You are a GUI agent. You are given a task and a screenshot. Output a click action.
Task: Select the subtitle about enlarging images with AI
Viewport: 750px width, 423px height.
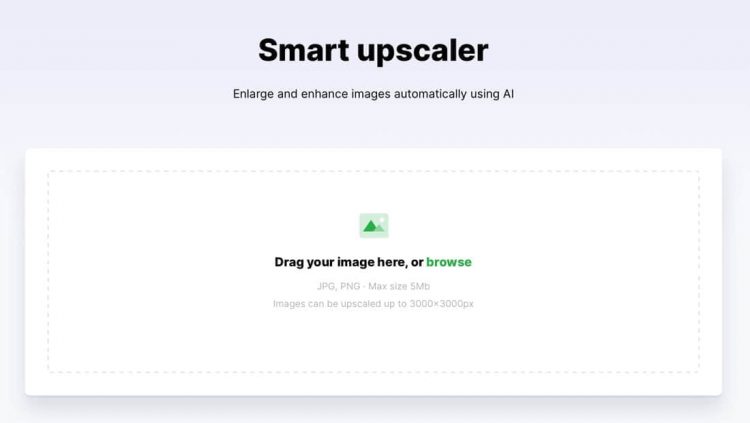pyautogui.click(x=373, y=94)
